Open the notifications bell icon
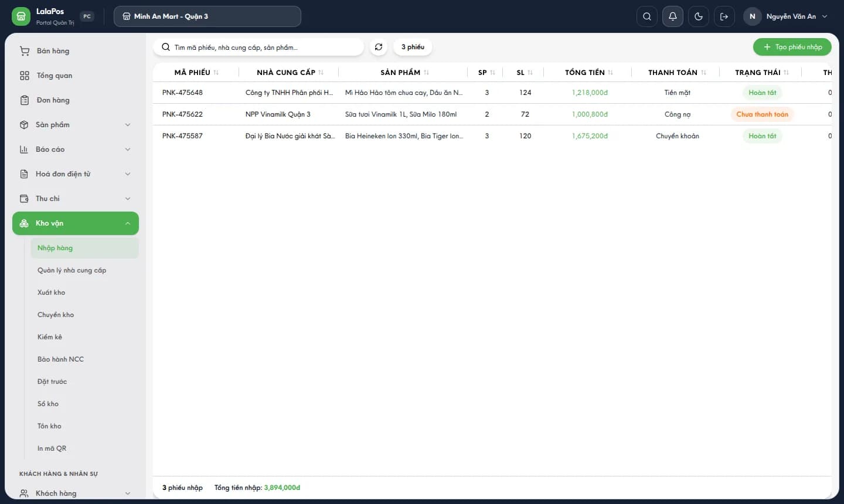 (673, 16)
